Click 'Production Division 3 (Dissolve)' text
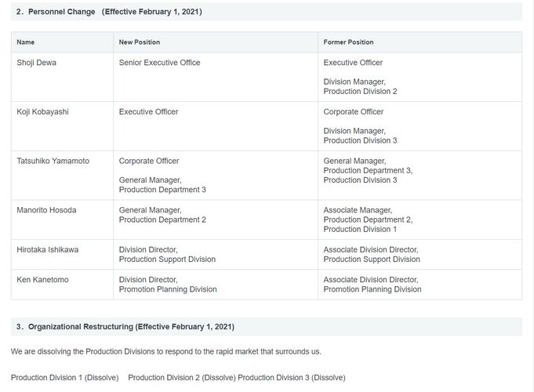This screenshot has width=534, height=392. point(291,377)
